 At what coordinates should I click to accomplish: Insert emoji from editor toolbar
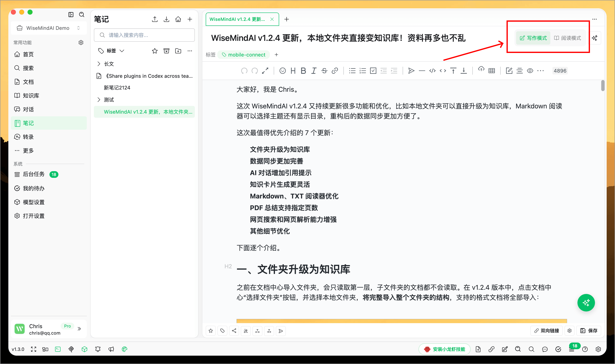tap(282, 71)
